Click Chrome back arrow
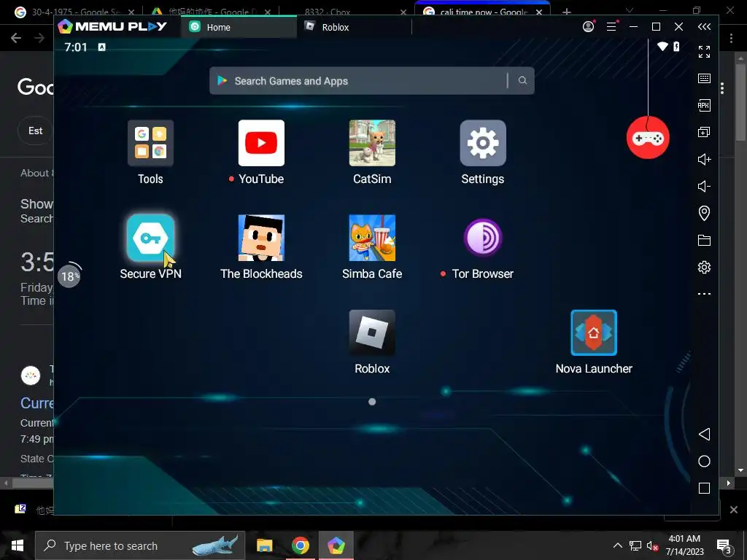 [x=16, y=38]
